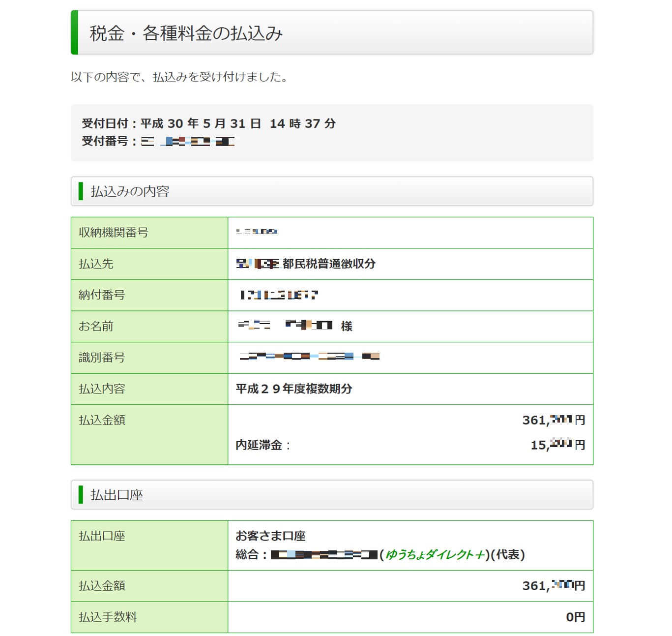Click the 払込手数料 row label
Image resolution: width=672 pixels, height=636 pixels.
point(108,617)
